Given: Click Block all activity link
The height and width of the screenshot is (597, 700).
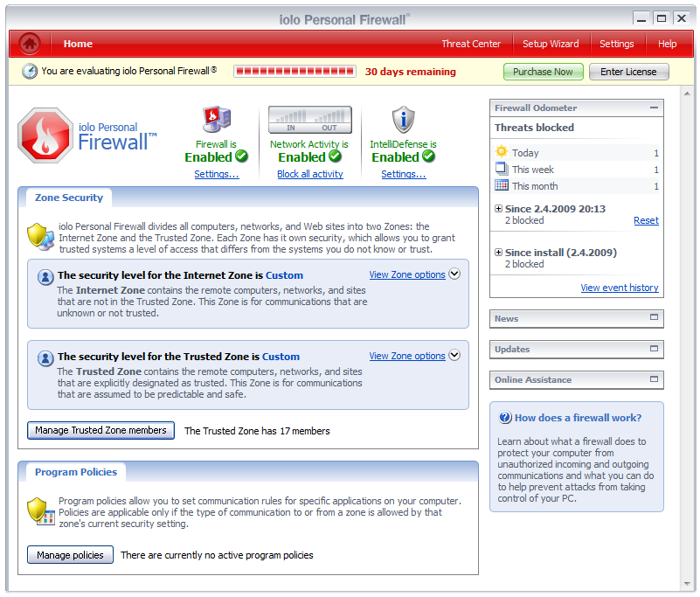Looking at the screenshot, I should click(310, 174).
